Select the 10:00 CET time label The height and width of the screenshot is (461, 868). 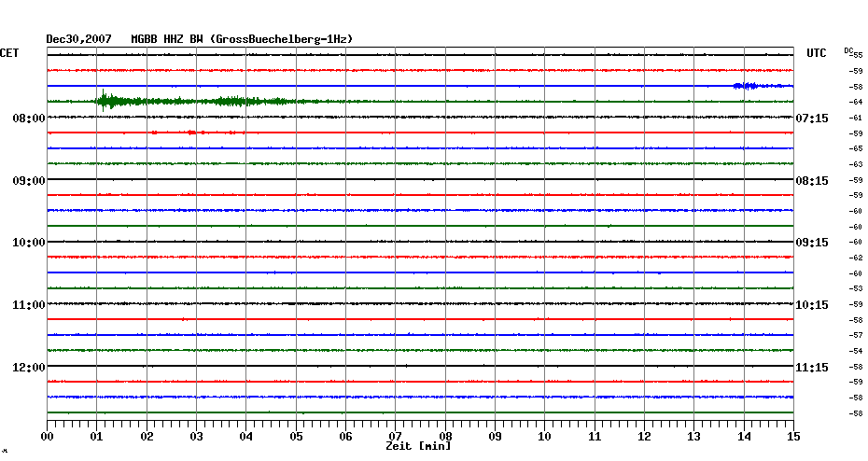[x=29, y=243]
